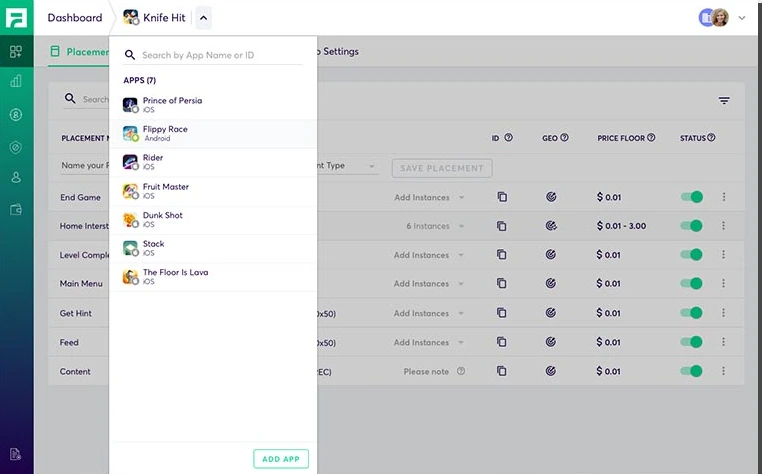Screen dimensions: 762x474
Task: Select Fruit Master app
Action: click(213, 191)
